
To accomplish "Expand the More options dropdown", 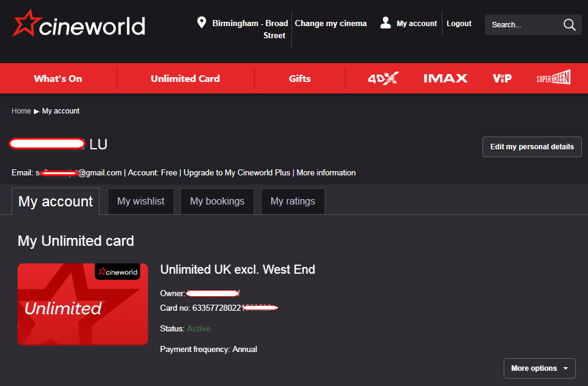I will pyautogui.click(x=539, y=368).
